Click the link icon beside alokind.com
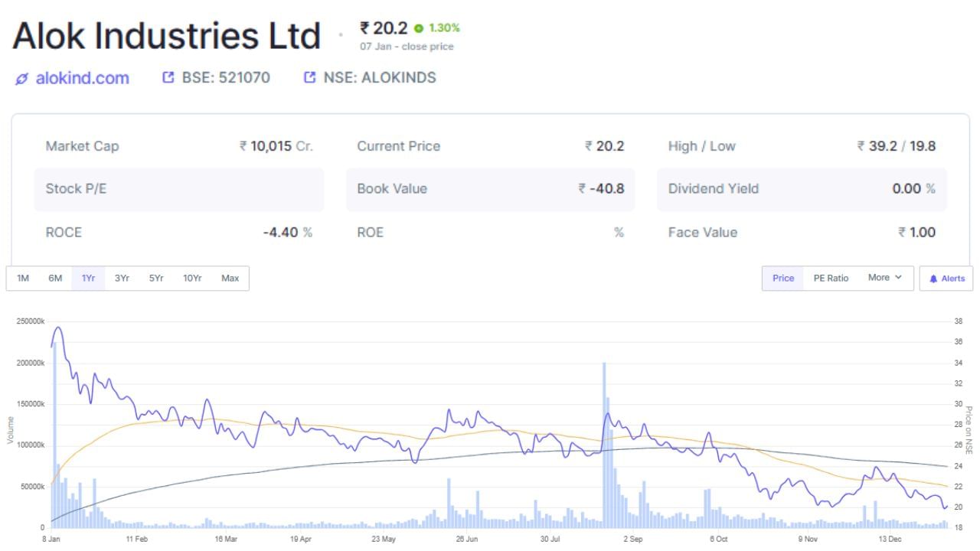980x551 pixels. tap(21, 78)
